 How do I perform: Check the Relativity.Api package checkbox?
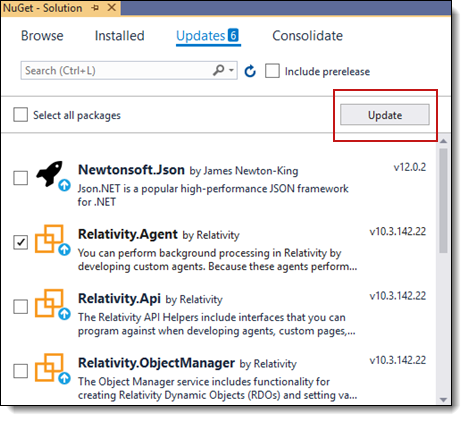21,306
